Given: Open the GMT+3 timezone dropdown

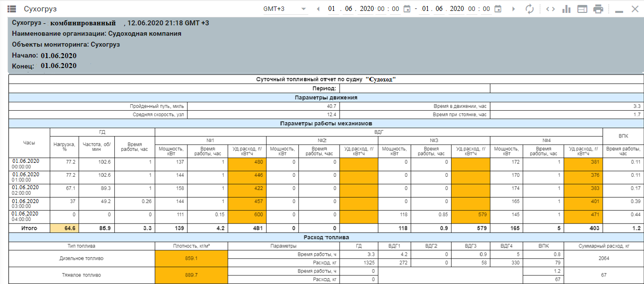Looking at the screenshot, I should pos(285,9).
